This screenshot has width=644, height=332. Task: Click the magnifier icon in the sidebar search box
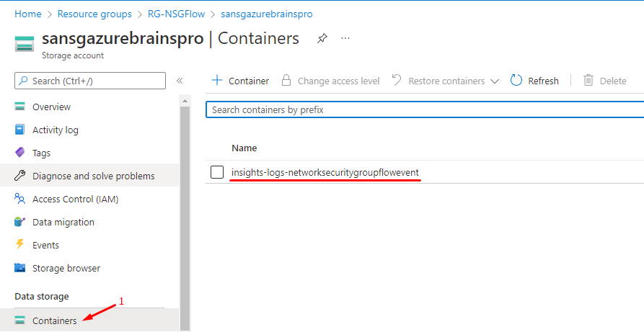tap(25, 81)
